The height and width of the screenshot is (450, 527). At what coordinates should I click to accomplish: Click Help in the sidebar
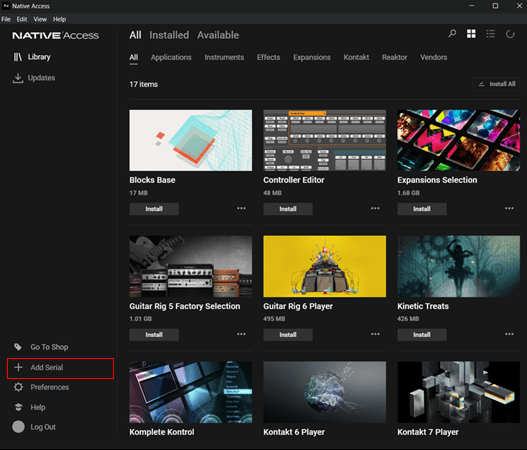point(38,407)
